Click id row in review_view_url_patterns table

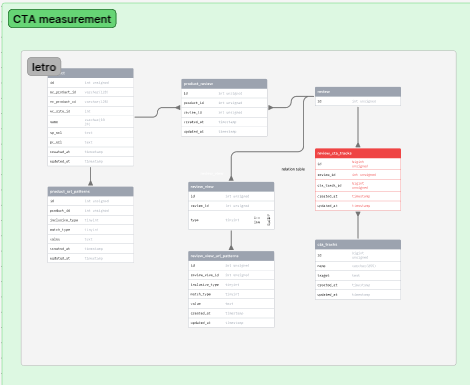tap(231, 266)
